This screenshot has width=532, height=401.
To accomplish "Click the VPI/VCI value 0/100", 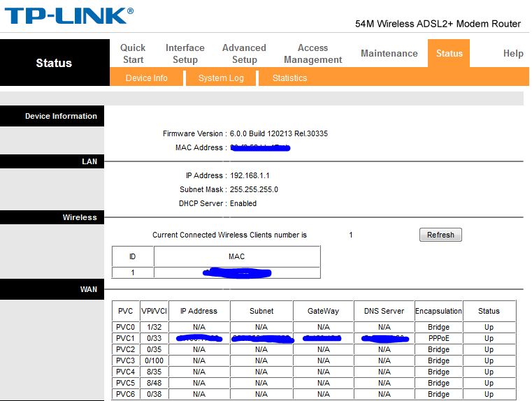I will (154, 360).
